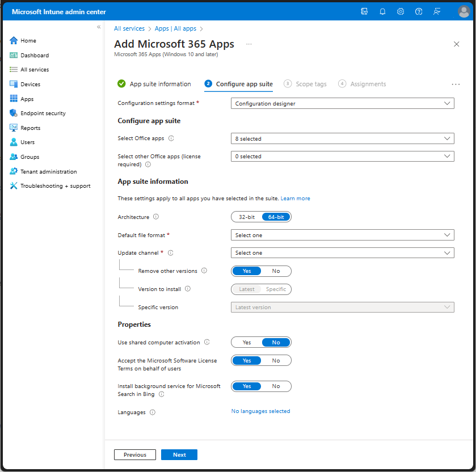Show info tooltip for Architecture
Image resolution: width=476 pixels, height=472 pixels.
155,217
